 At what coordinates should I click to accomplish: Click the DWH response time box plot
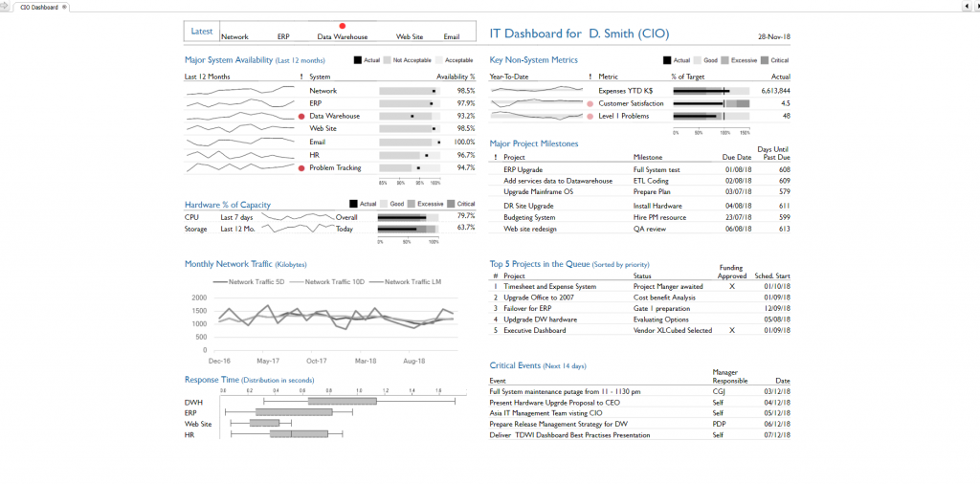coord(342,402)
